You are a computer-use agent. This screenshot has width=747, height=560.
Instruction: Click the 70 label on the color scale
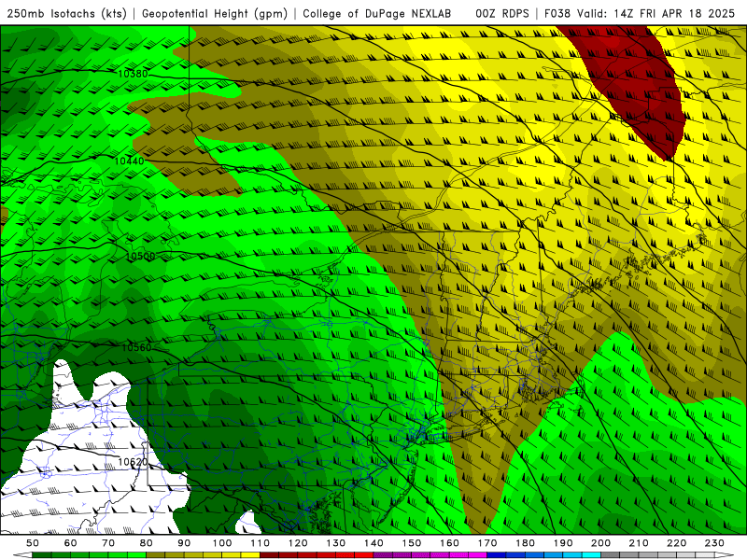(108, 543)
